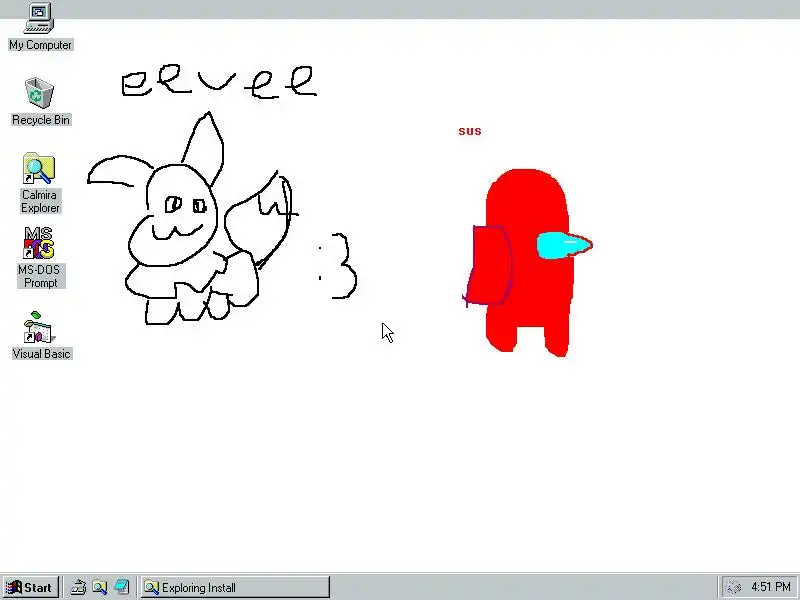Click the system tray icon beside the clock

click(733, 588)
